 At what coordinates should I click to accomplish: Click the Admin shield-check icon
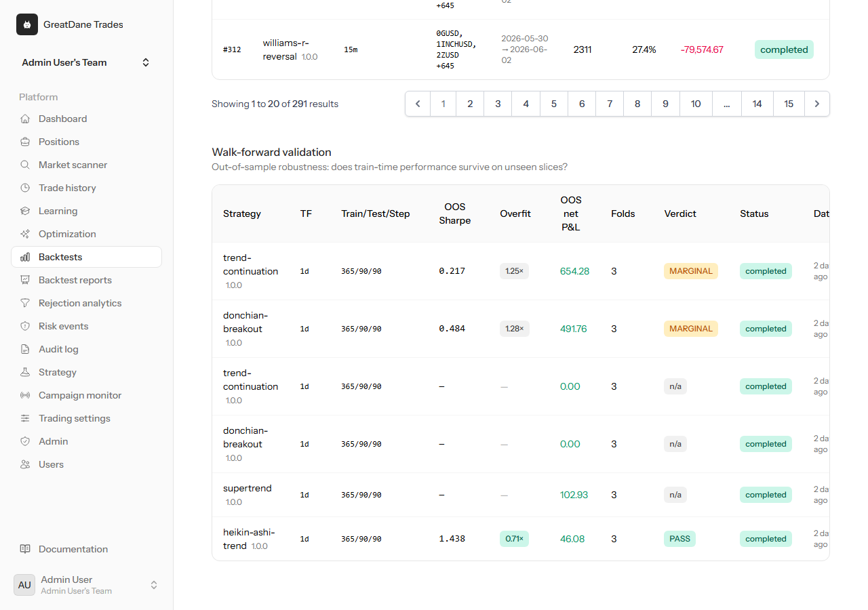25,441
